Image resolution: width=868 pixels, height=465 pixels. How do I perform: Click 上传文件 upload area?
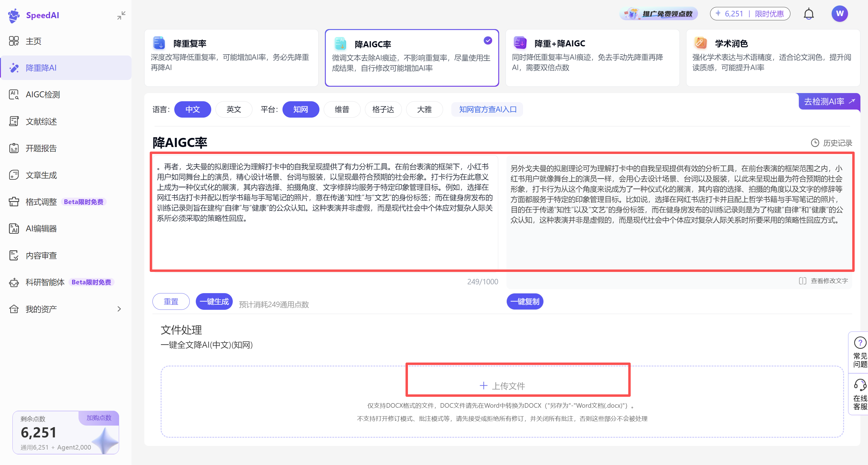502,386
